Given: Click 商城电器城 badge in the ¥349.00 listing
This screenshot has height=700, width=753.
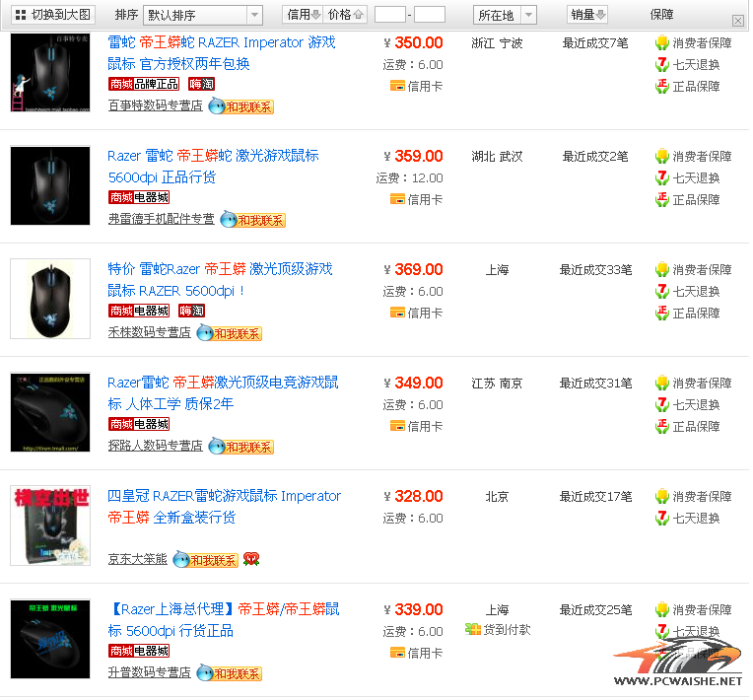Looking at the screenshot, I should (x=139, y=424).
